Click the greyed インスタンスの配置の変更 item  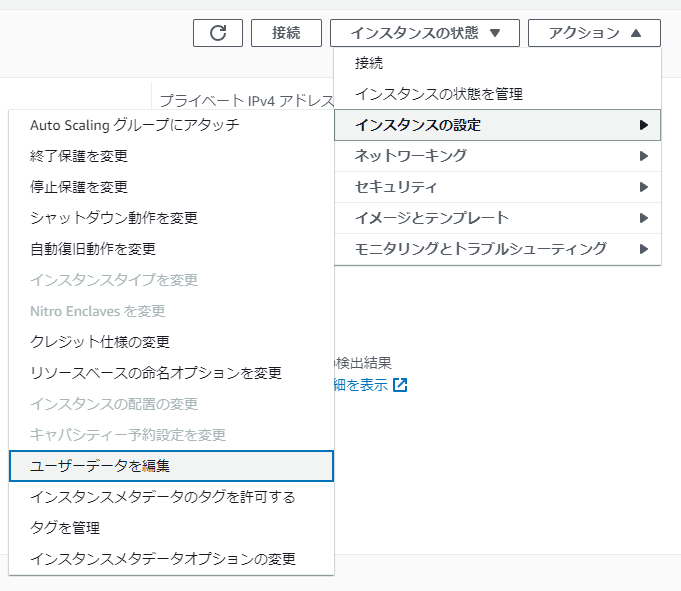tap(171, 404)
